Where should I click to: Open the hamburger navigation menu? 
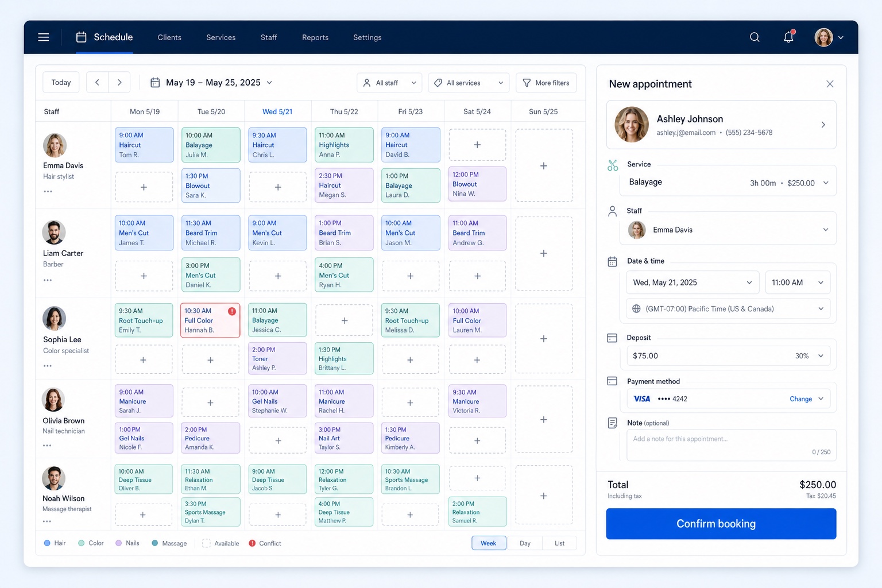pyautogui.click(x=44, y=37)
